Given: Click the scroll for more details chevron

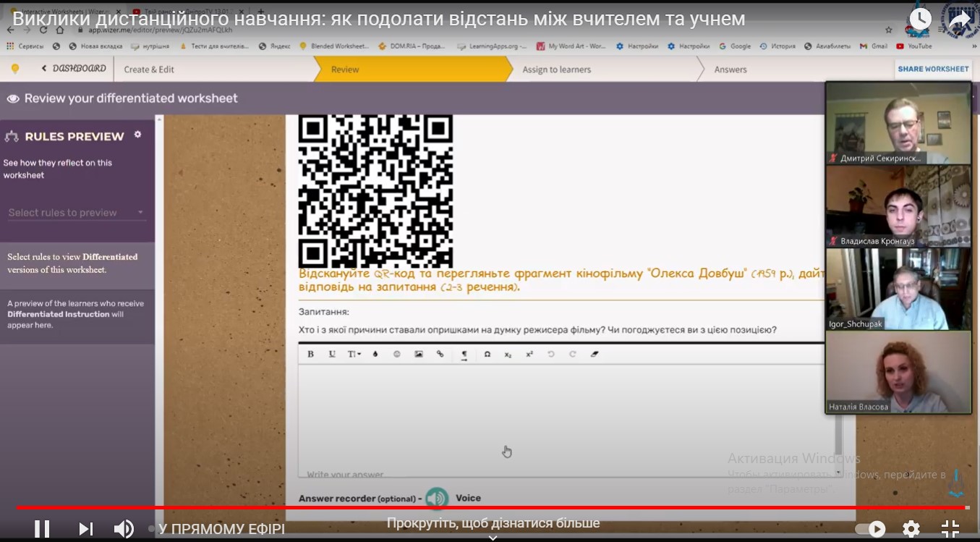Looking at the screenshot, I should 493,537.
